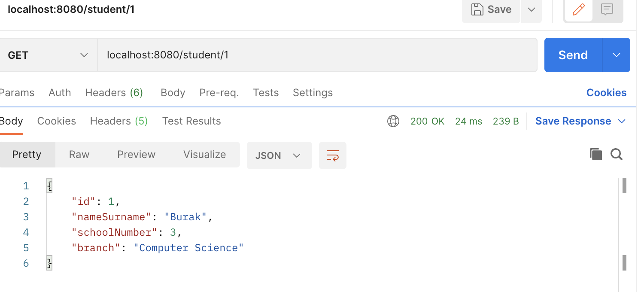Open the Tests tab

tap(266, 93)
